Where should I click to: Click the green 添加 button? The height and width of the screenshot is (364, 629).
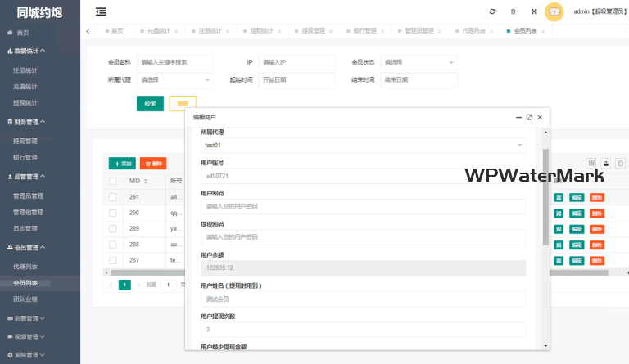(x=122, y=163)
